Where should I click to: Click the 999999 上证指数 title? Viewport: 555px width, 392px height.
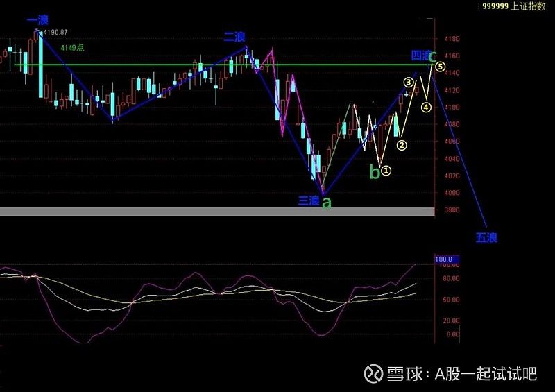point(514,6)
